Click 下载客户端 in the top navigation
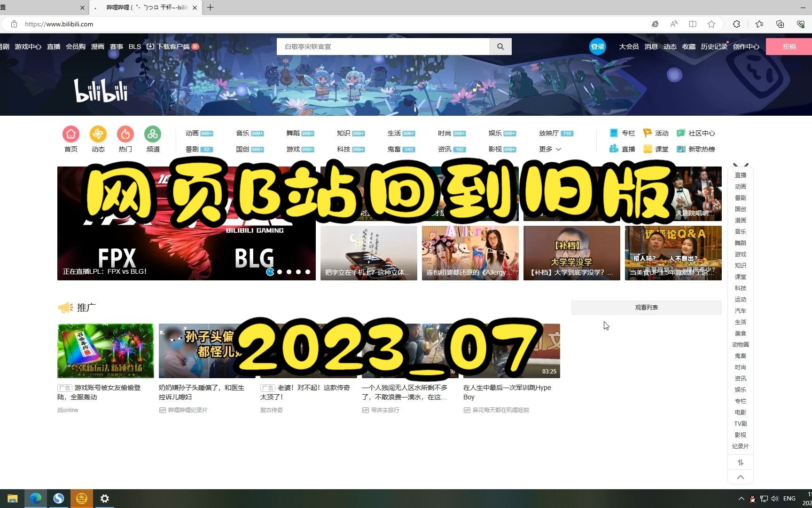812x508 pixels. coord(172,47)
